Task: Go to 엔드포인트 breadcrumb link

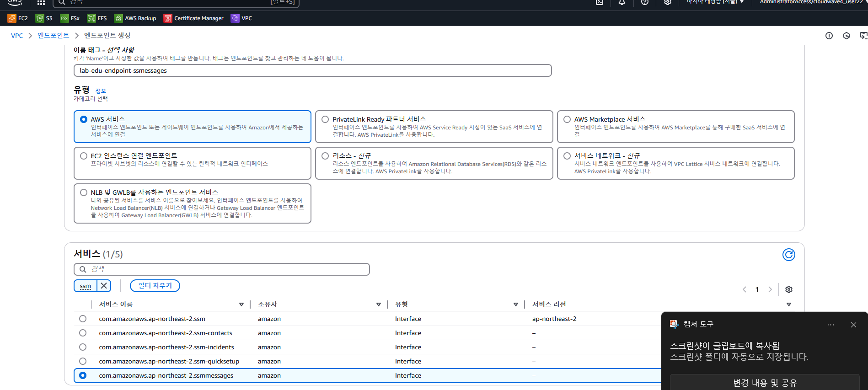Action: point(54,36)
